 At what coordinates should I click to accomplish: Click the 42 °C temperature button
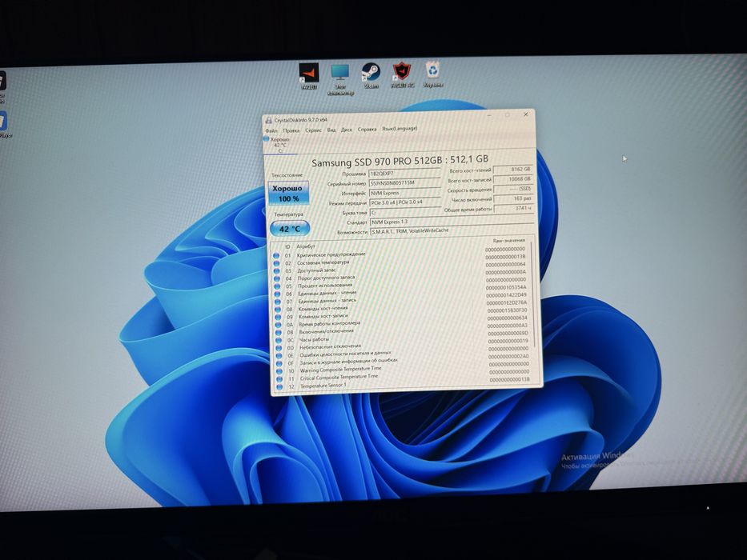[290, 229]
